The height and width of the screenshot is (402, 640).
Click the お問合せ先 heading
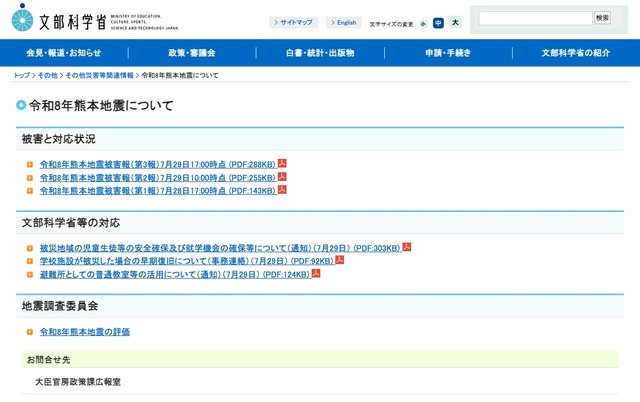click(49, 360)
